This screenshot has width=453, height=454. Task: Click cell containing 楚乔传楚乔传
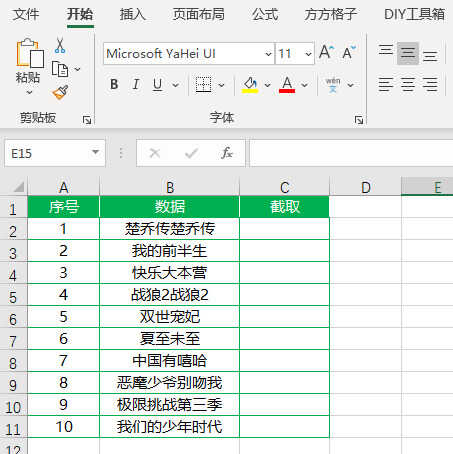click(170, 229)
